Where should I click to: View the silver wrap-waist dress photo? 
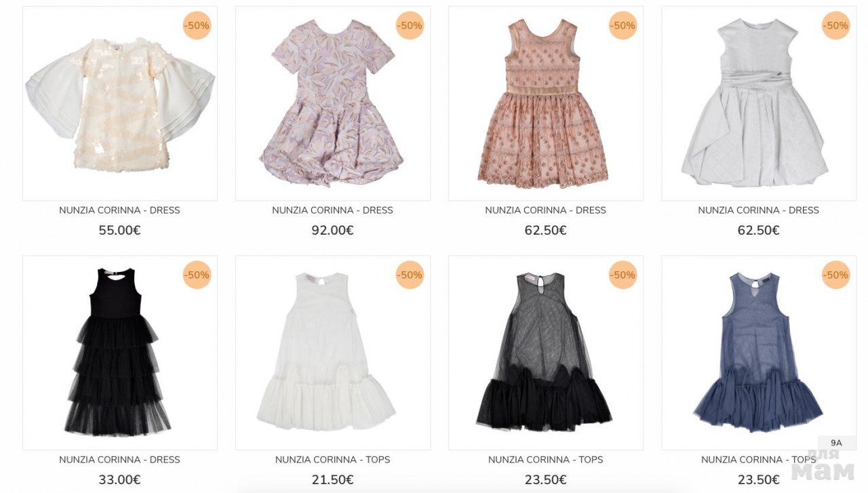pos(759,104)
